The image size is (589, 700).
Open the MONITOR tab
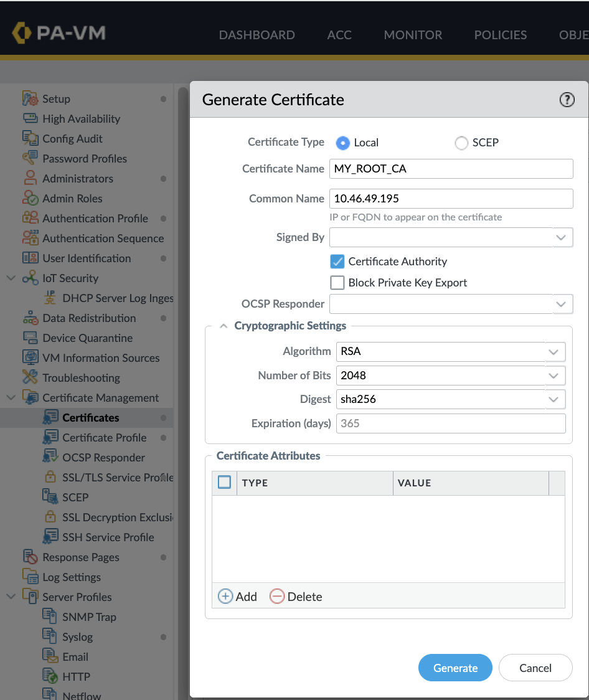coord(413,35)
